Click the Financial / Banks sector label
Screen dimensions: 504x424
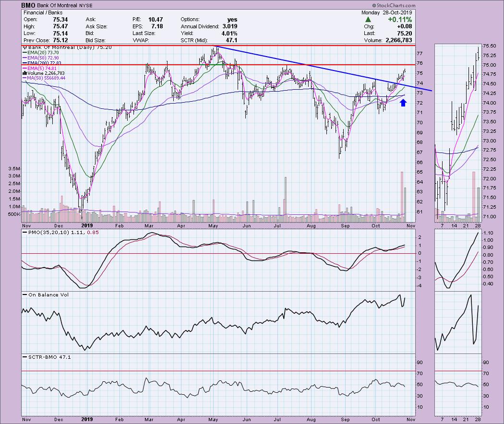(x=43, y=12)
